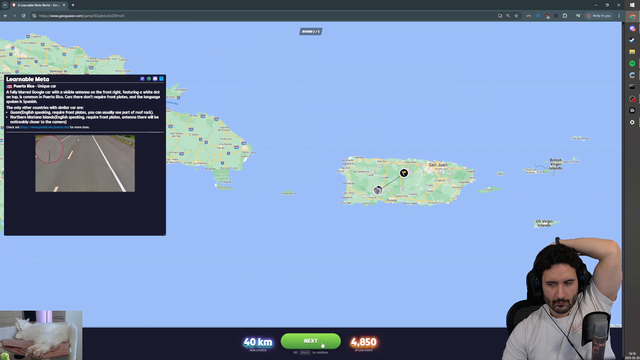
Task: Click the dark round extension icon
Action: point(556,16)
